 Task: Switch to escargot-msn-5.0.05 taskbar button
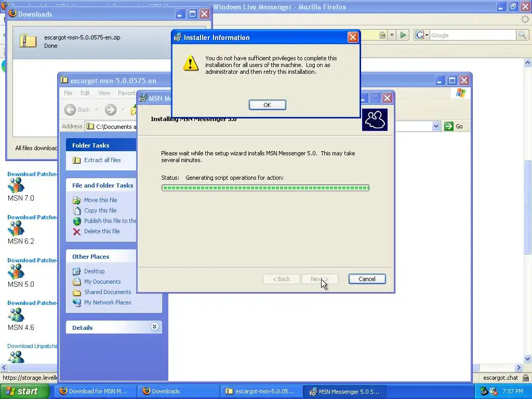[x=261, y=391]
